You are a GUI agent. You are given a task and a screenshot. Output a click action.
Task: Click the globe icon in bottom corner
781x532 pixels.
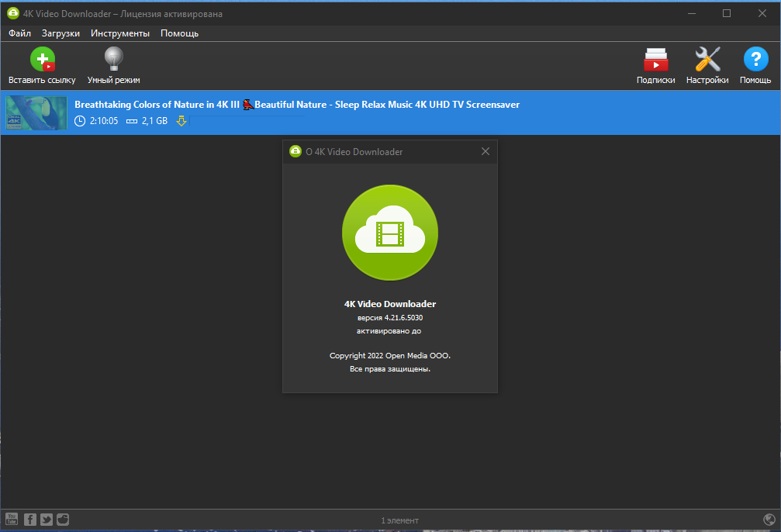[769, 520]
